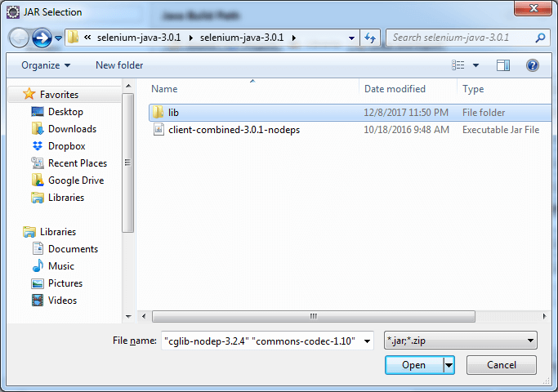
Task: Click the Back navigation arrow
Action: pos(19,38)
